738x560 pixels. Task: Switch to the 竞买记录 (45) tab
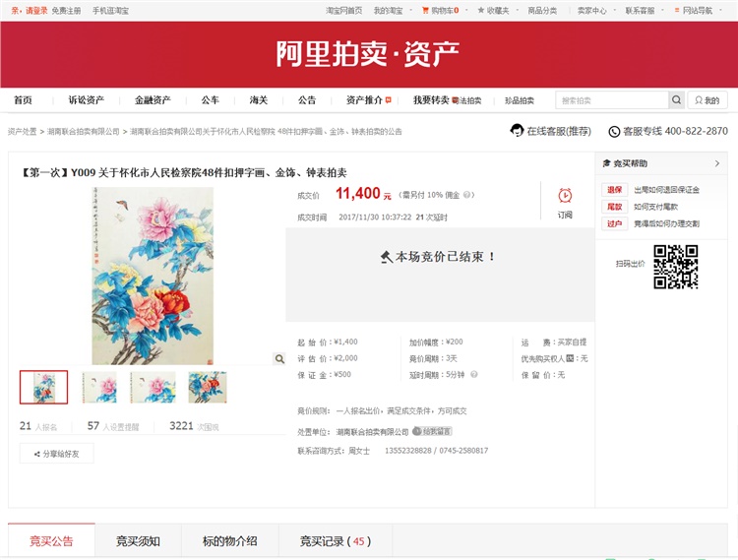point(336,541)
